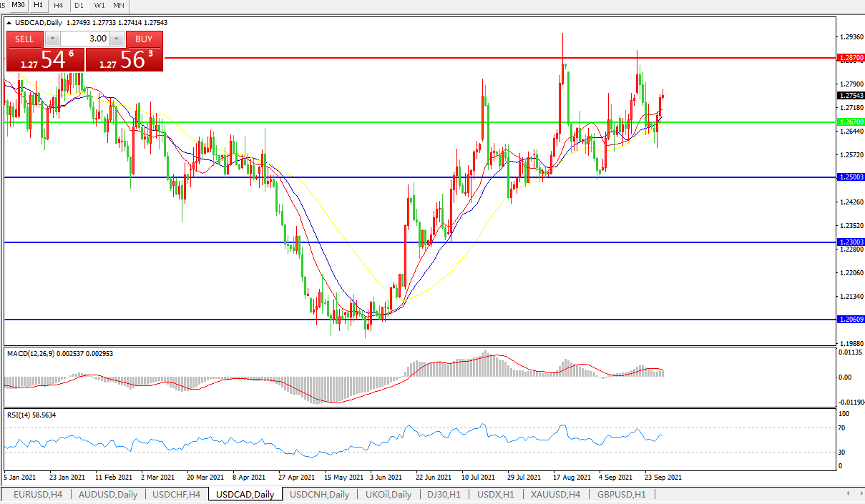Increase lot volume with the up arrow

pyautogui.click(x=117, y=39)
